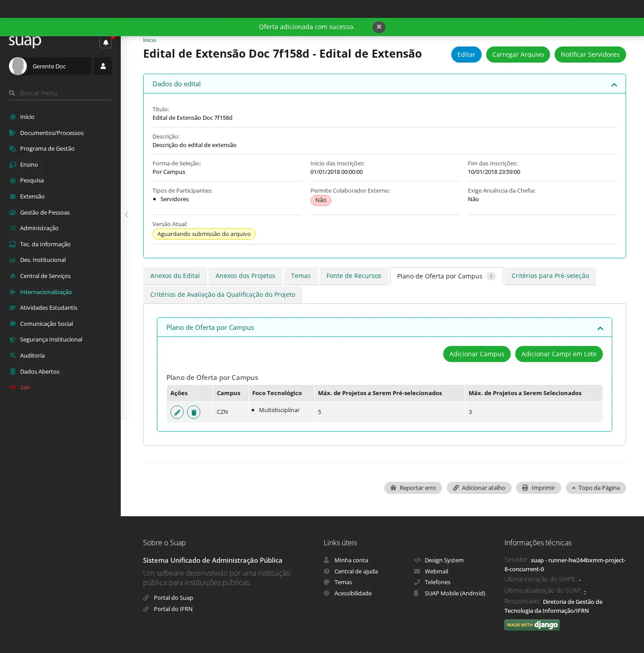This screenshot has width=644, height=653.
Task: Click the Buscar menu search field
Action: pyautogui.click(x=60, y=93)
